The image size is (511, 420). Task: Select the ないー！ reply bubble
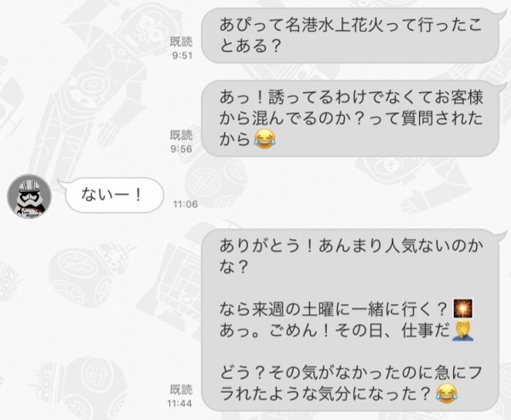114,195
